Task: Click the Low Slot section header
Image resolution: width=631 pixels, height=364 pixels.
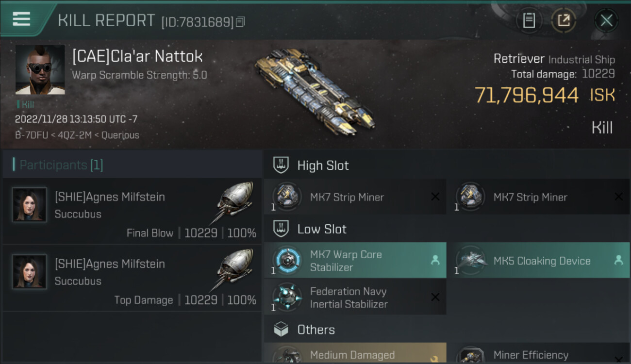Action: pos(321,229)
